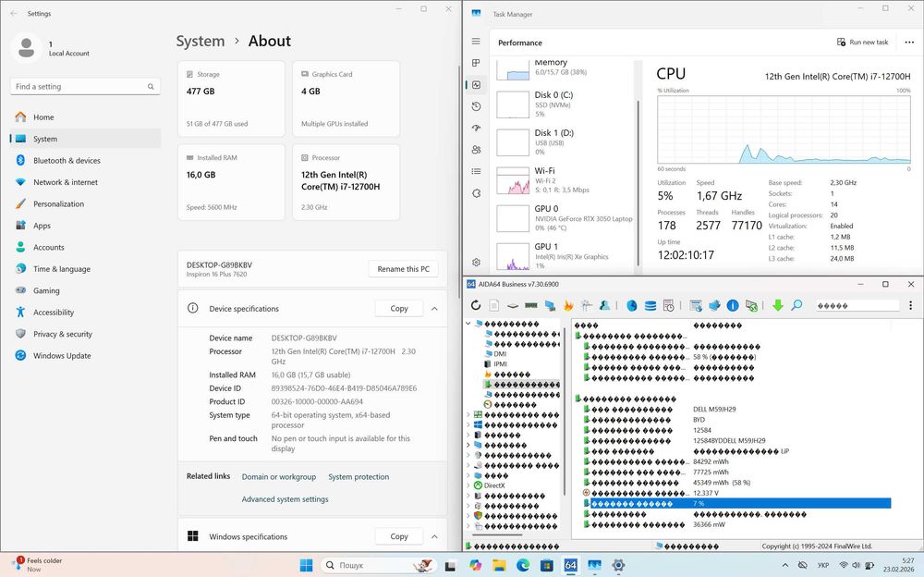Click Rename this PC button
This screenshot has width=924, height=577.
pos(403,269)
